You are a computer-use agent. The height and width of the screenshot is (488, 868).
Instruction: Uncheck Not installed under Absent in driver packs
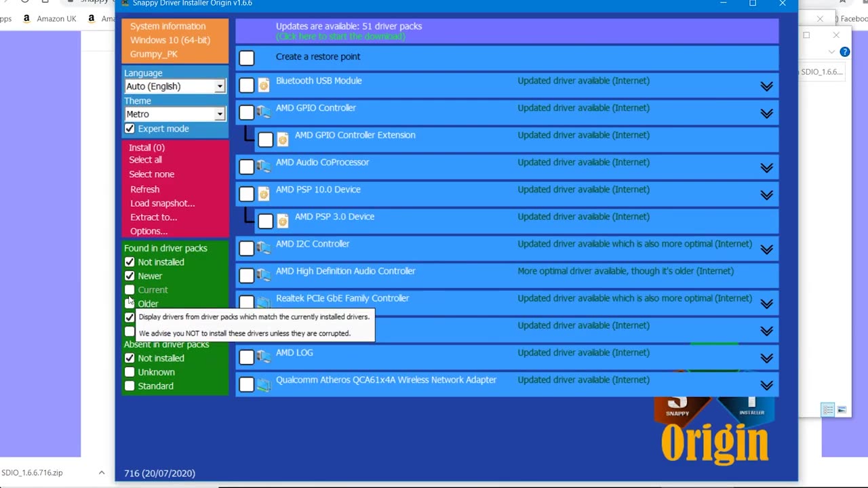[130, 358]
